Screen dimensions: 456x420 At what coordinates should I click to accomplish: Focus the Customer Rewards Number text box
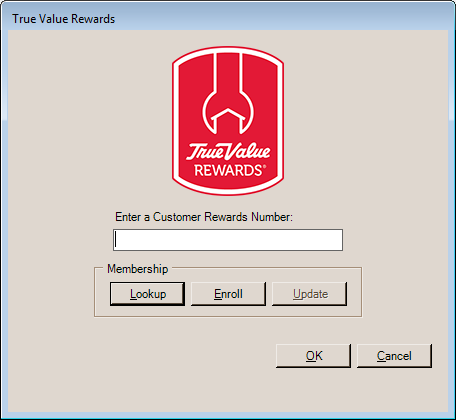coord(228,240)
